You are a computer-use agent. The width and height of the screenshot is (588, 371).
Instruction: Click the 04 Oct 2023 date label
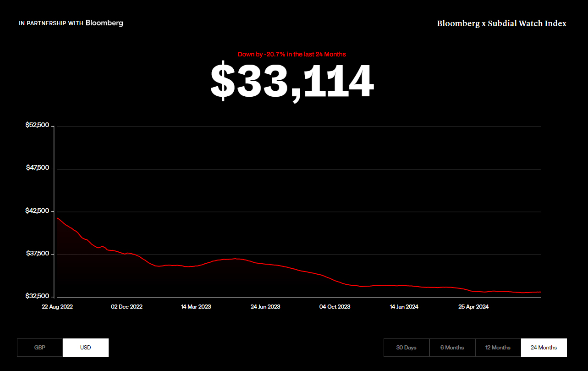[335, 307]
